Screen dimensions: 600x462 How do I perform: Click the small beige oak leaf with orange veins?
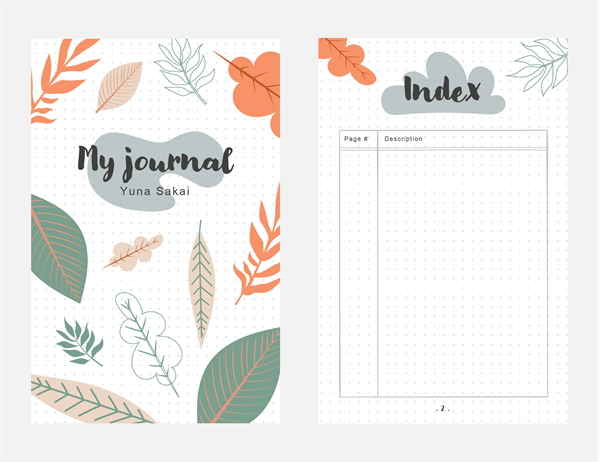click(x=132, y=252)
